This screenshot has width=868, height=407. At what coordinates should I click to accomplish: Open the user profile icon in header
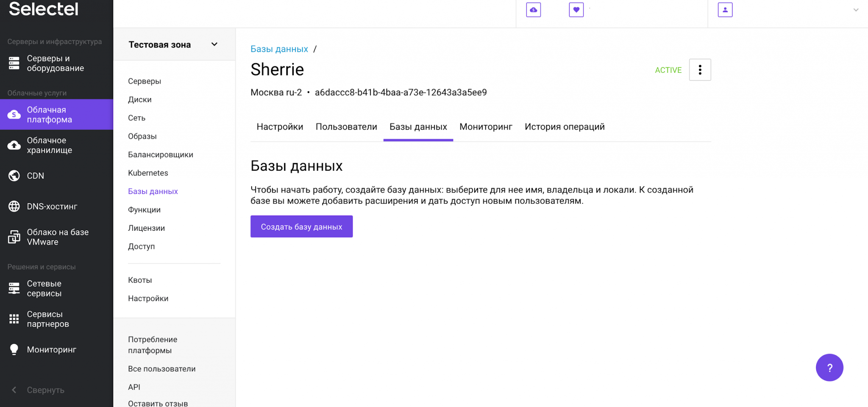coord(725,10)
